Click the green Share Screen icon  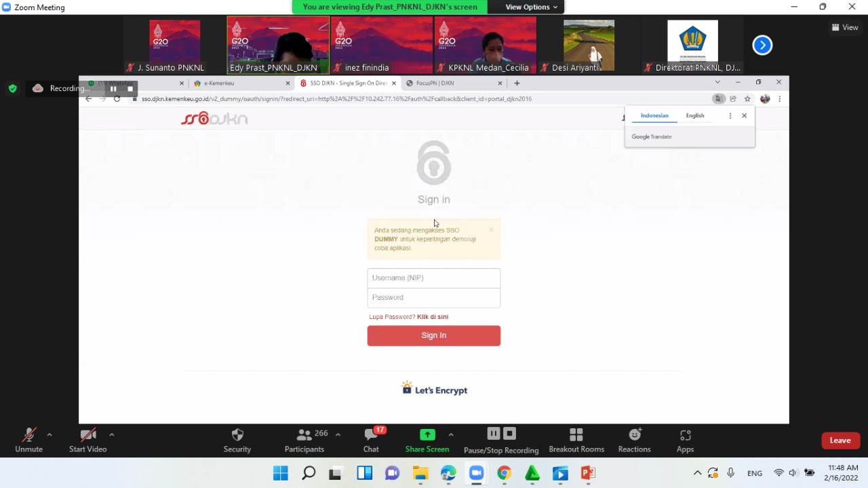click(x=427, y=435)
